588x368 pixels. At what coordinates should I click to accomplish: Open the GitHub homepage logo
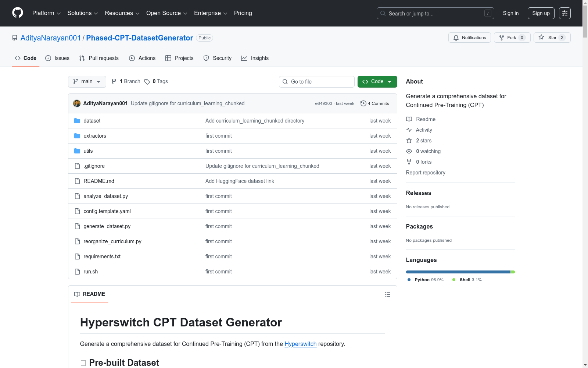(18, 13)
